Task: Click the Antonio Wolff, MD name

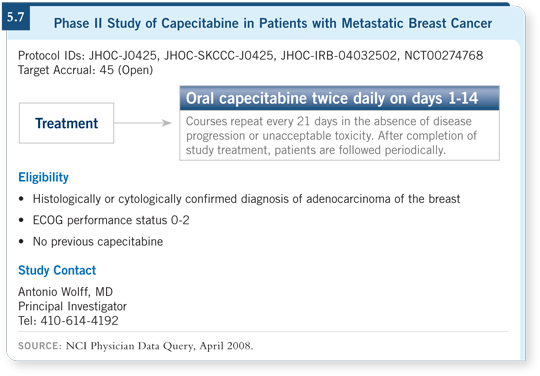Action: [65, 292]
